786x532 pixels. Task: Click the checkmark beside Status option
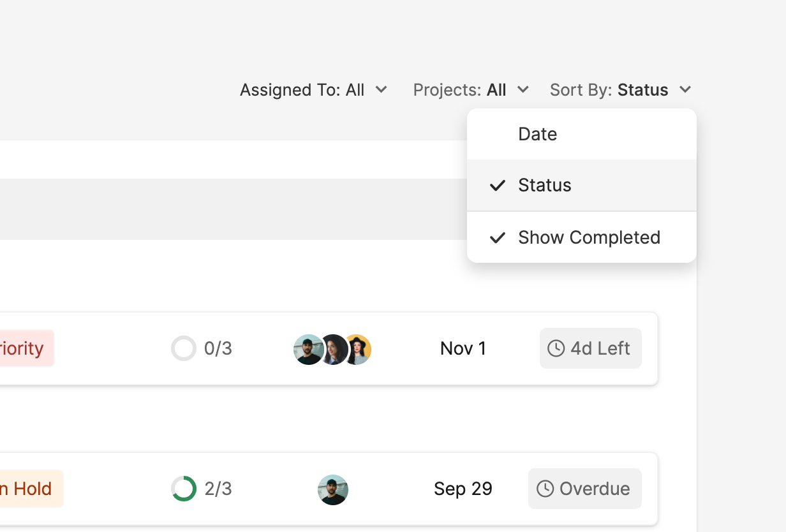(498, 186)
